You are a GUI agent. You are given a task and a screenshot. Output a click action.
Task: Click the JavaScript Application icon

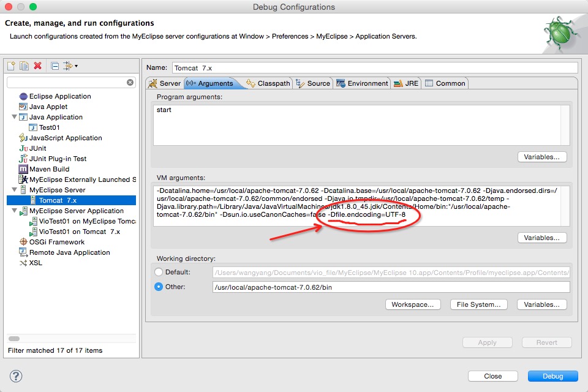23,138
